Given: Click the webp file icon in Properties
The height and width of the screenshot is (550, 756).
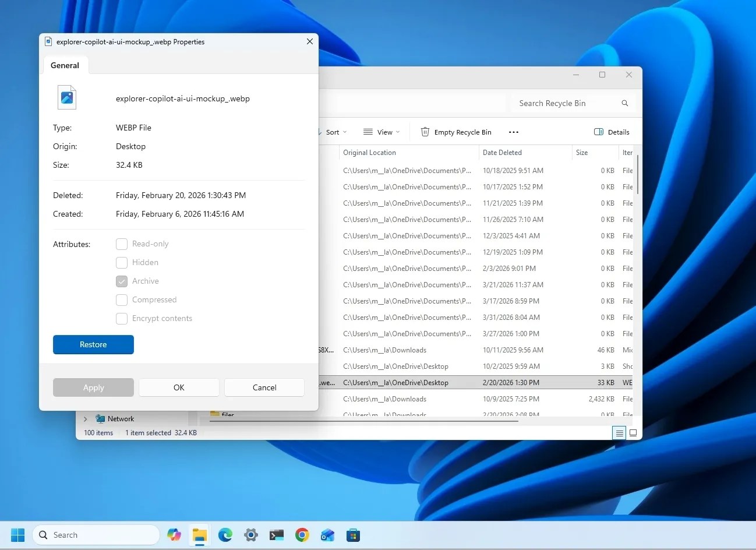Looking at the screenshot, I should 67,97.
